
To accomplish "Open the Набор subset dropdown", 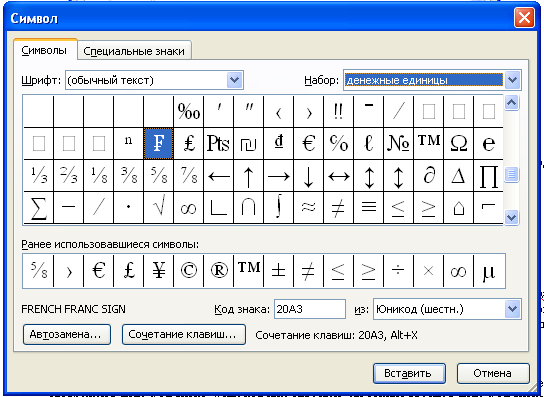I will [x=512, y=80].
